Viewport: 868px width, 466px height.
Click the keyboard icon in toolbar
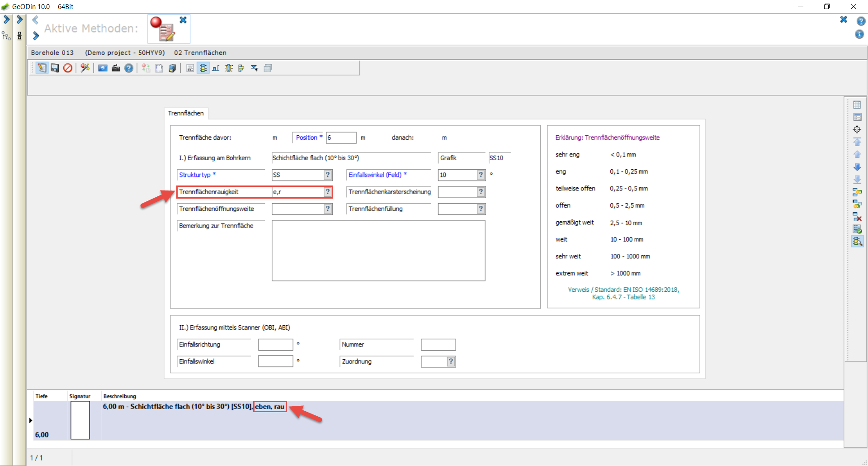click(x=116, y=68)
